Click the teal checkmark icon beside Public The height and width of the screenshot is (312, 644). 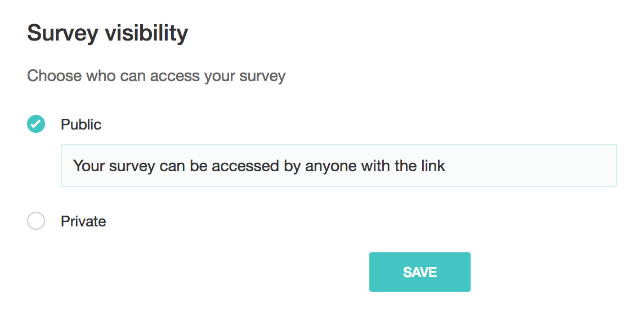(36, 124)
